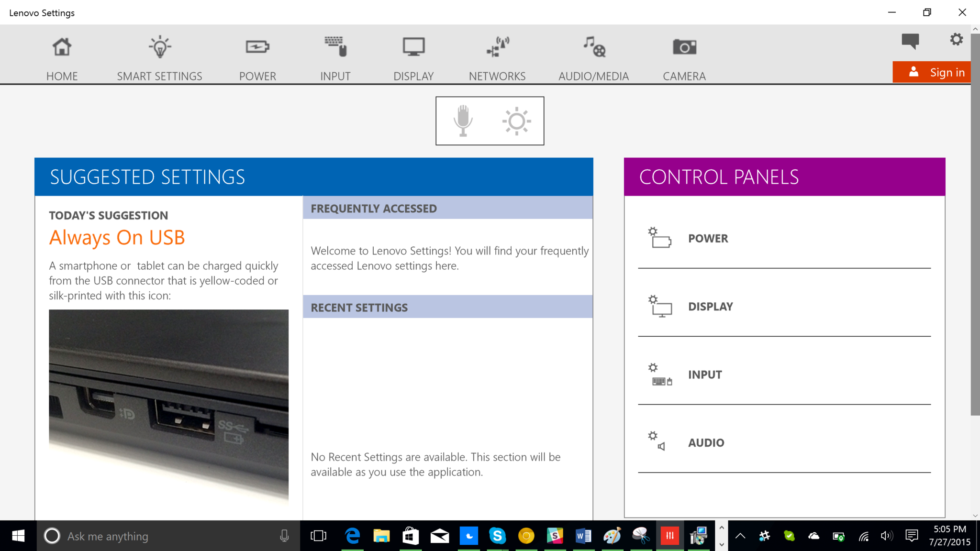Open the CAMERA tab
The width and height of the screenshot is (980, 551).
point(684,59)
